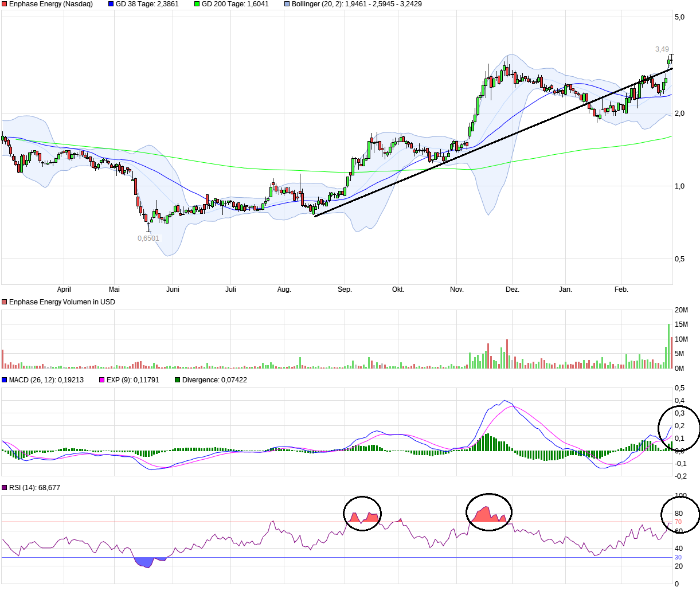
Task: Click the Divergence: 0,07422 label
Action: (x=214, y=380)
